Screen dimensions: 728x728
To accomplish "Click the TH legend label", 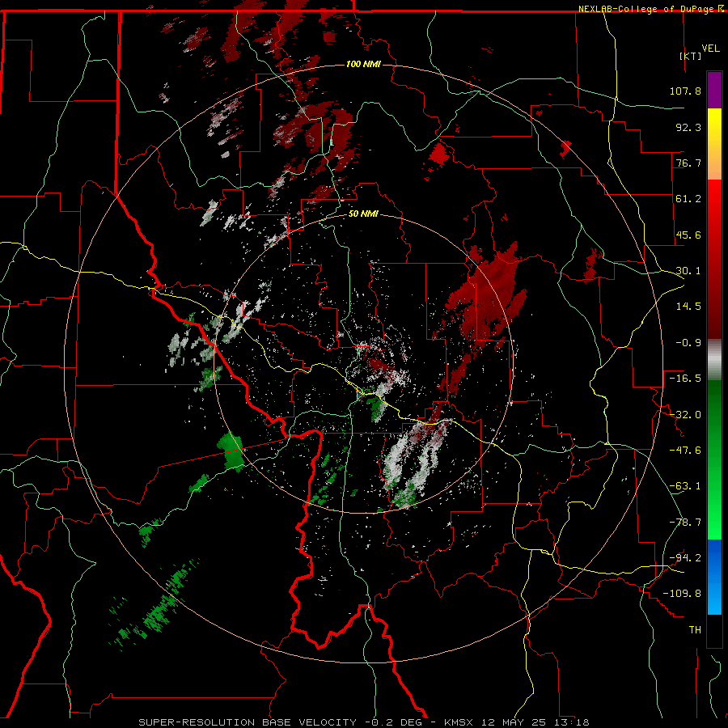I will [695, 630].
